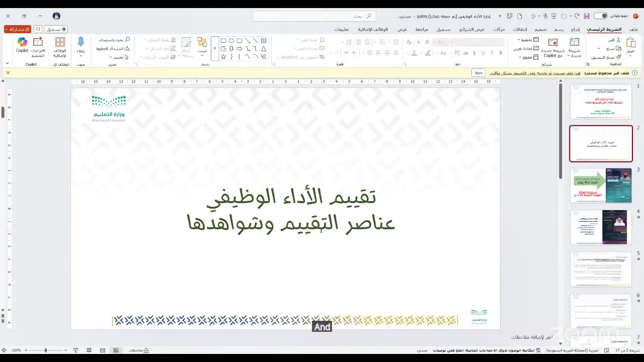Click the تسجيل (Record) button
Image resolution: width=644 pixels, height=362 pixels.
coord(56,29)
